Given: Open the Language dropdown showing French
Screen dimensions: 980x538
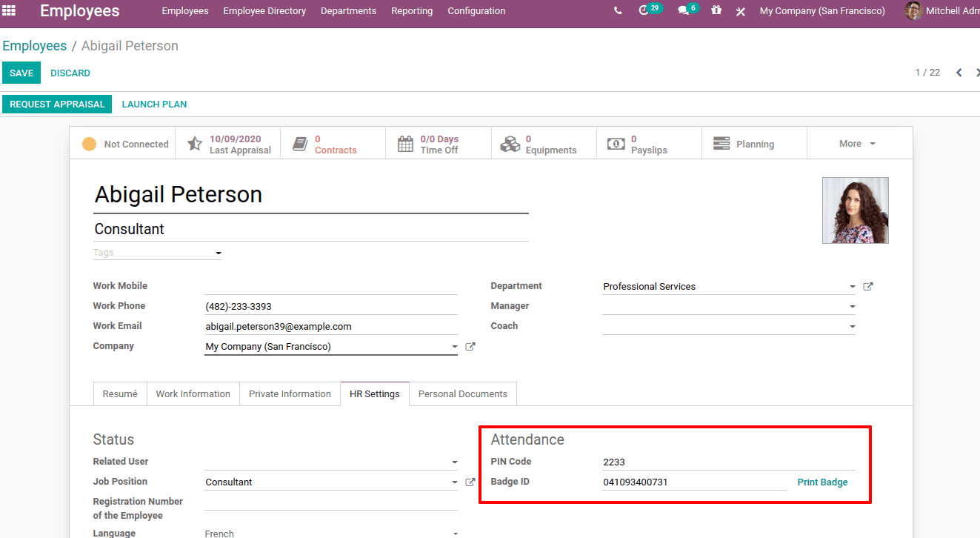Looking at the screenshot, I should tap(331, 534).
